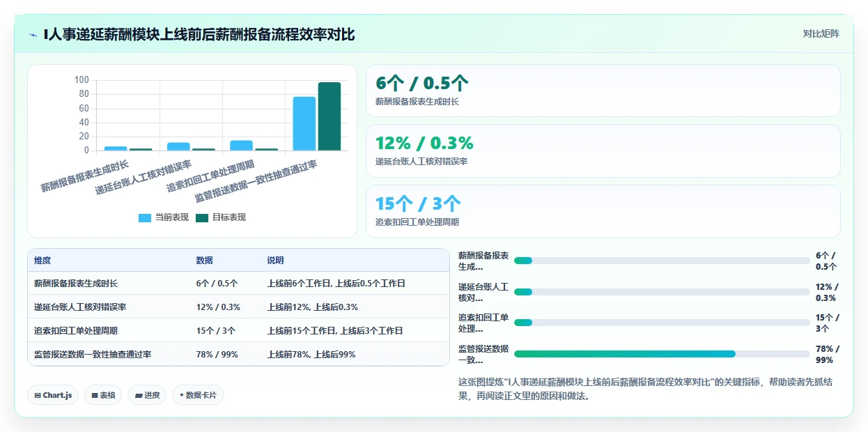Toggle the 目标表现 legend swatch
Viewport: 868px width, 432px height.
coord(201,217)
